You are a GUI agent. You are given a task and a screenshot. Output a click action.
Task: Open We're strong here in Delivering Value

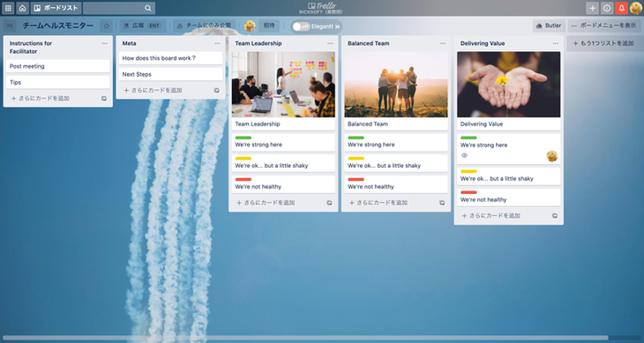click(508, 149)
